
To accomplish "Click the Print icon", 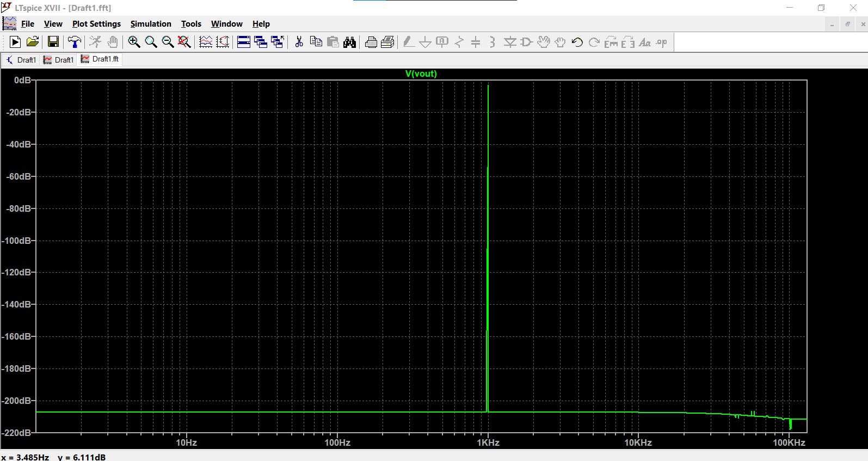I will (371, 42).
